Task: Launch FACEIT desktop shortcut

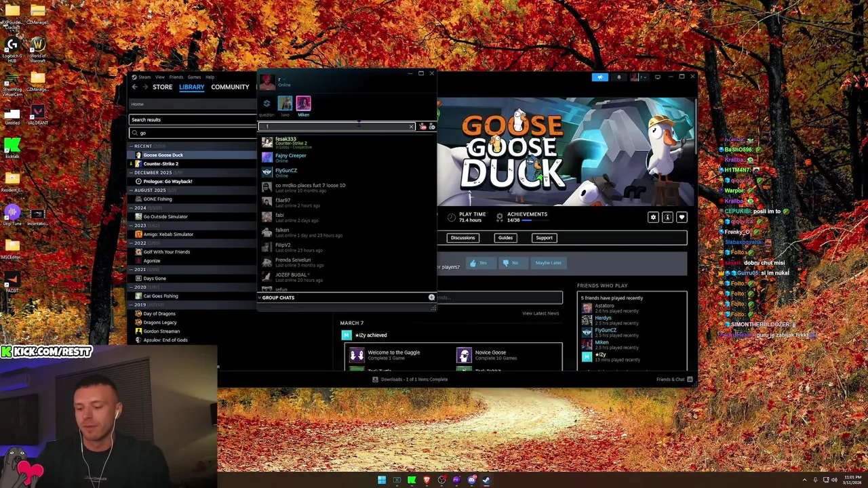Action: click(x=12, y=281)
